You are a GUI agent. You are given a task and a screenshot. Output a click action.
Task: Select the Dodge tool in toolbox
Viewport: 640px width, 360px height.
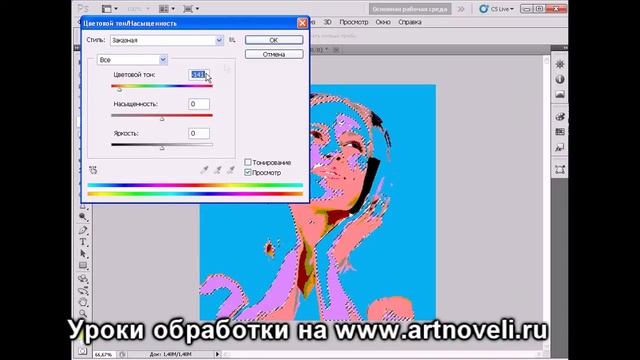point(83,217)
